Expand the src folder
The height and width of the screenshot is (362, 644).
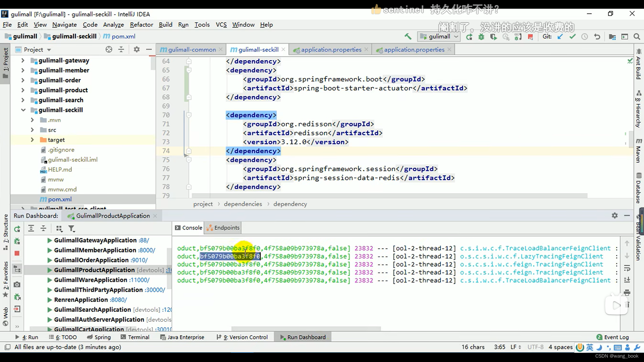point(32,130)
